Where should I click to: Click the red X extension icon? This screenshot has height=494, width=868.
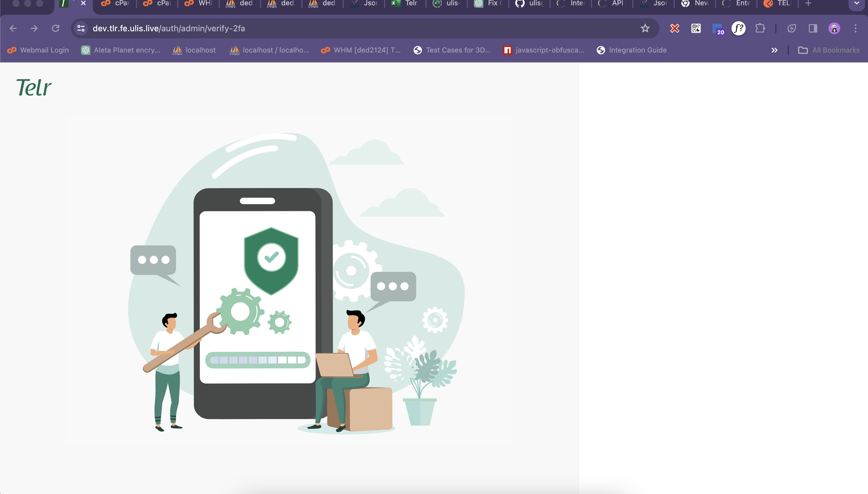(x=674, y=29)
